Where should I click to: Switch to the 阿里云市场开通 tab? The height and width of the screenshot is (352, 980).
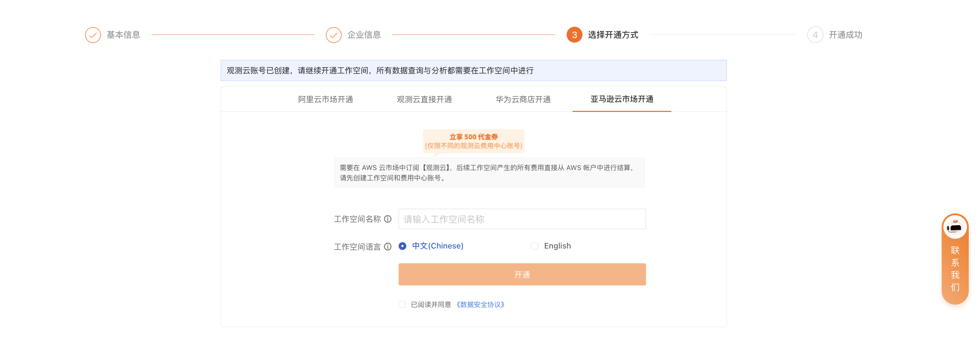325,99
